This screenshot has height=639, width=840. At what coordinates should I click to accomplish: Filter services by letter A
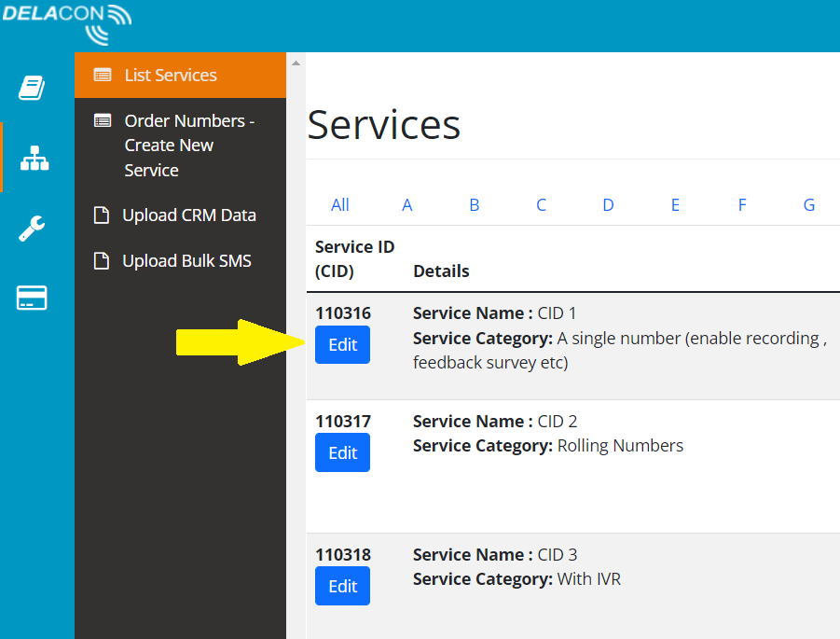[x=407, y=205]
